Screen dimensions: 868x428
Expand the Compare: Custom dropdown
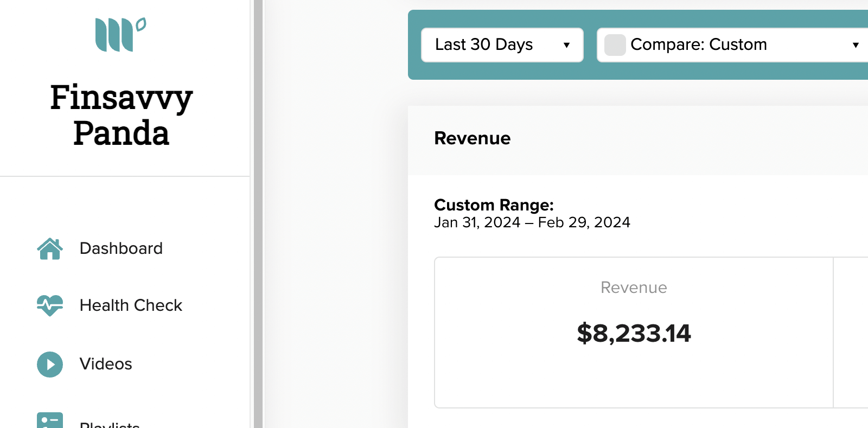click(x=732, y=45)
